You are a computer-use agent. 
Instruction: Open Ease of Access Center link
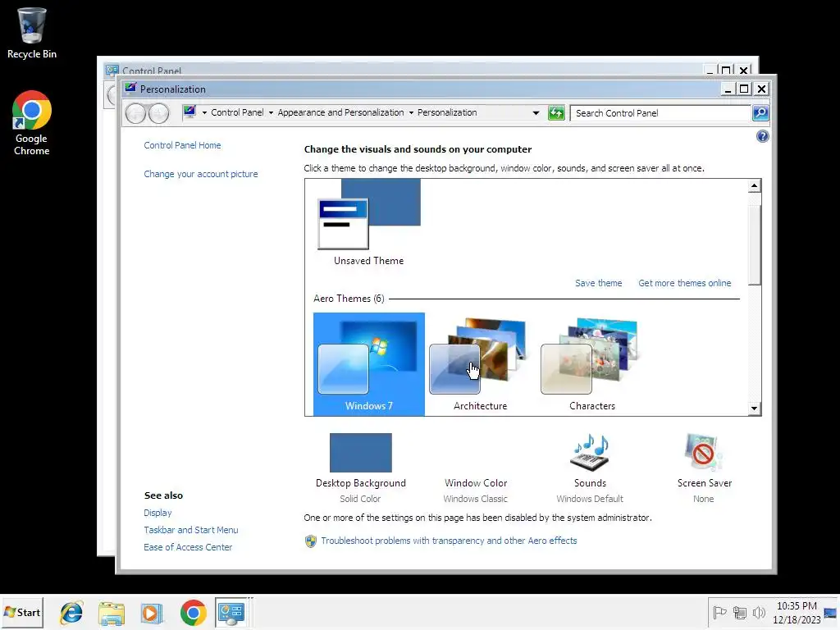pos(188,547)
